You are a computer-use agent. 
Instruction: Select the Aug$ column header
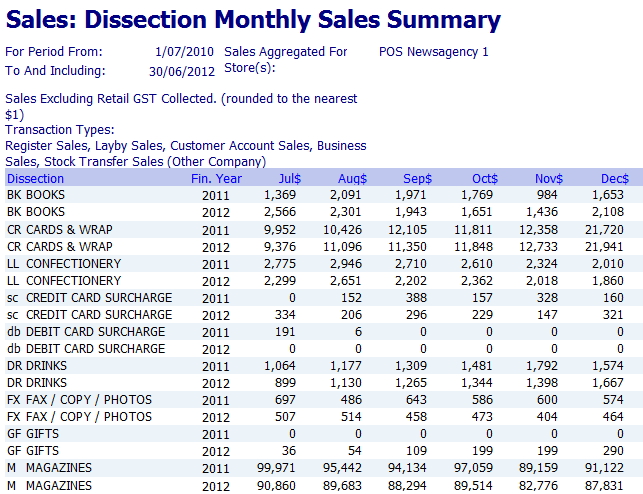tap(352, 179)
